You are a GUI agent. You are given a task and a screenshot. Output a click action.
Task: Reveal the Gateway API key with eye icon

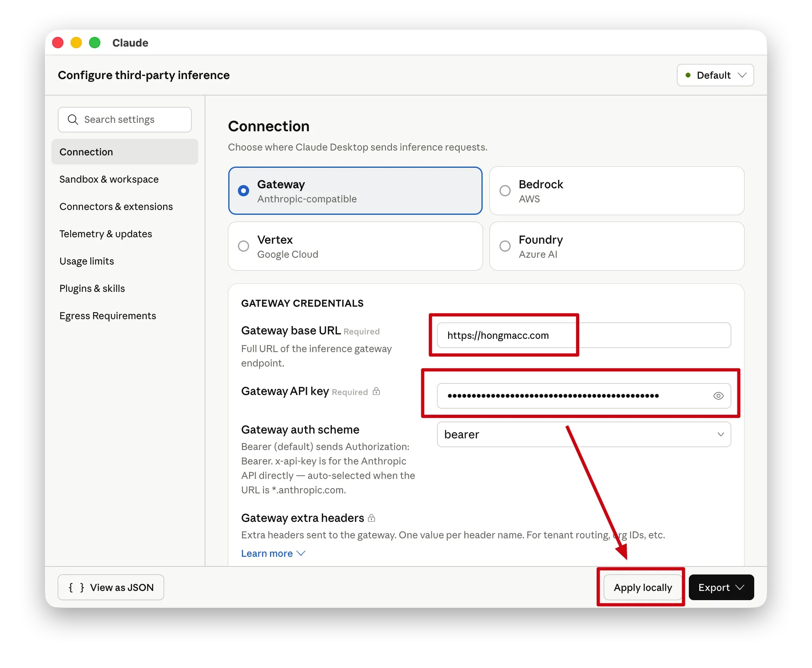point(718,396)
